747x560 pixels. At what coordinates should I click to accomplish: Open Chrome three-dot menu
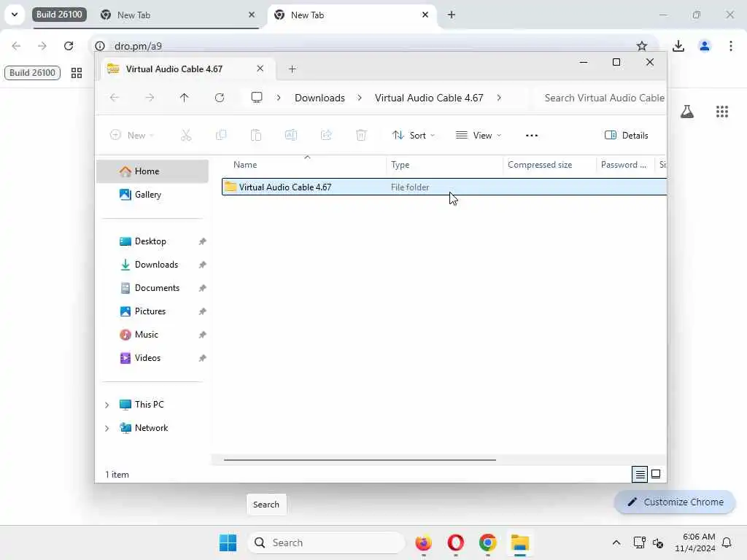(731, 46)
